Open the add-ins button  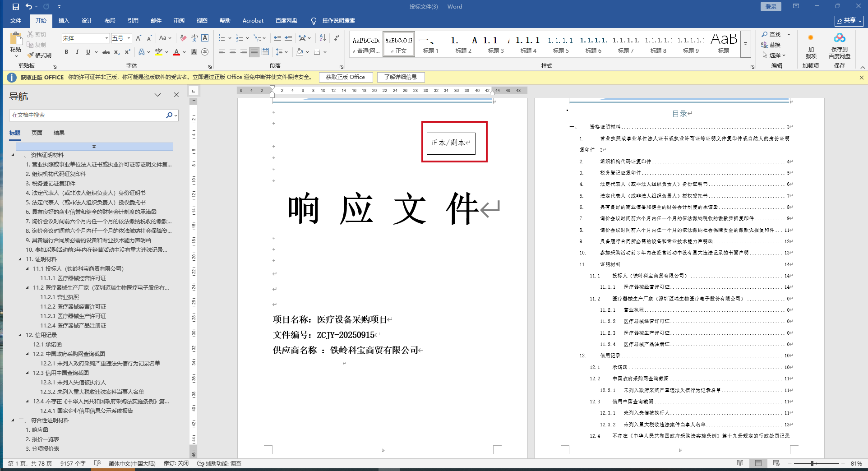click(811, 46)
